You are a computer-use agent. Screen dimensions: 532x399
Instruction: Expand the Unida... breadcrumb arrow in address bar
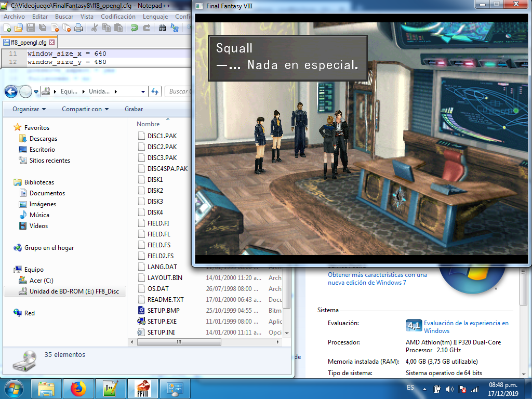116,91
